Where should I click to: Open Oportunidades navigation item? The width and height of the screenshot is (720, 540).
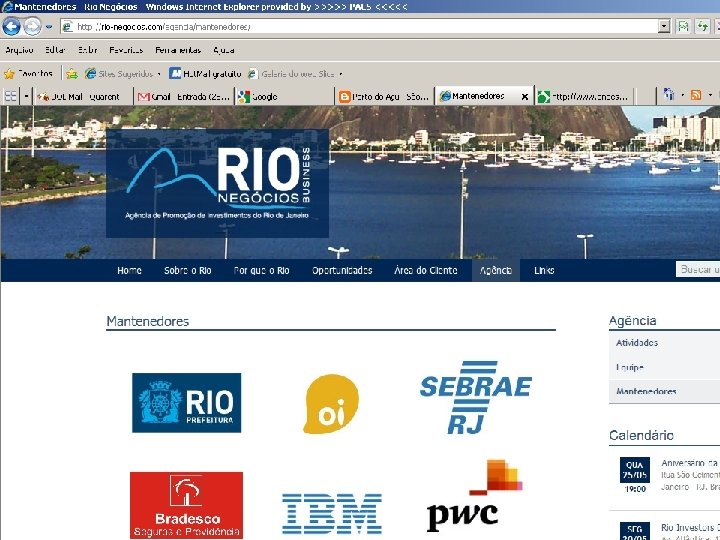coord(342,270)
